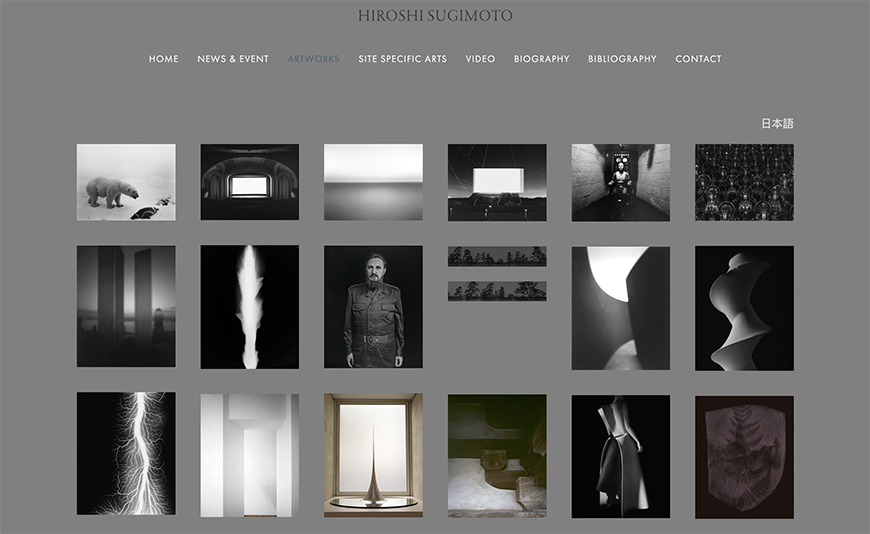Viewport: 870px width, 534px height.
Task: Open the Video page
Action: 480,59
